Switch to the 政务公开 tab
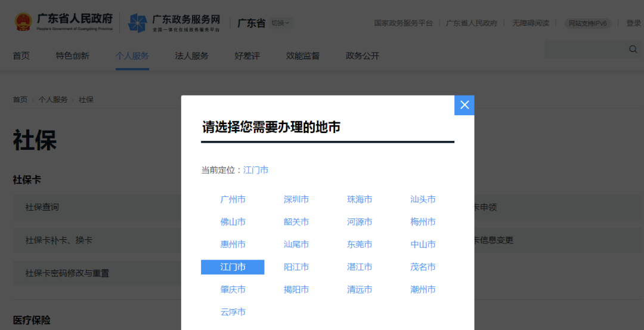644x330 pixels. [362, 56]
